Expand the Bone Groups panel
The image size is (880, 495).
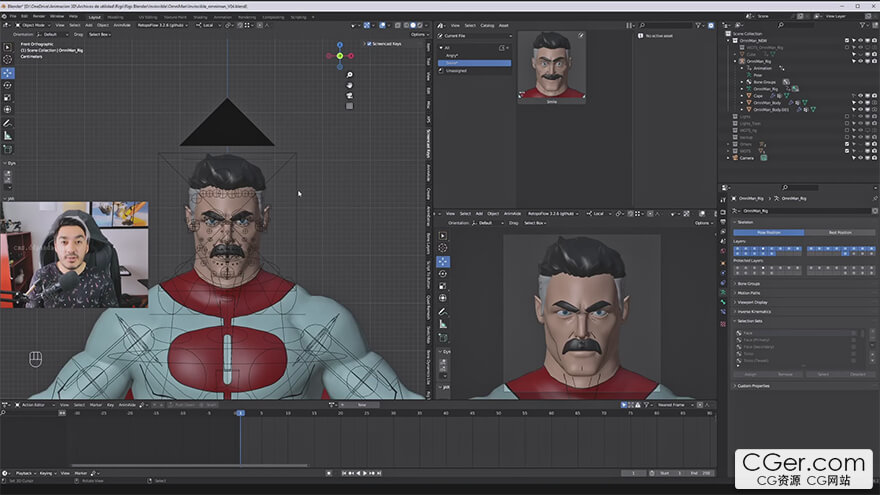pos(749,284)
